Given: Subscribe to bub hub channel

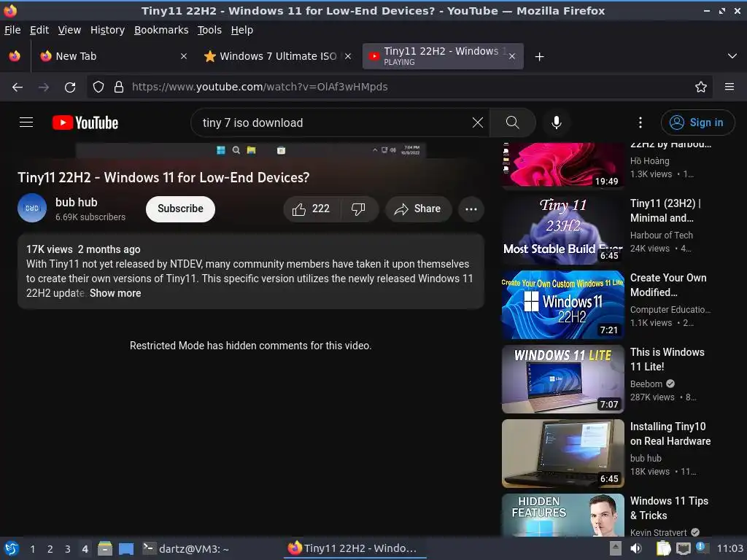Looking at the screenshot, I should [x=180, y=209].
